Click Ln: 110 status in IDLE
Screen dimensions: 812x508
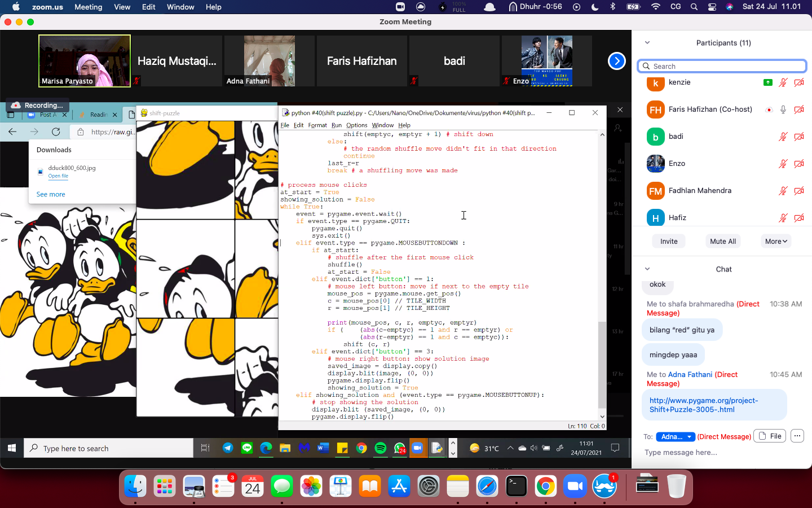pos(577,426)
